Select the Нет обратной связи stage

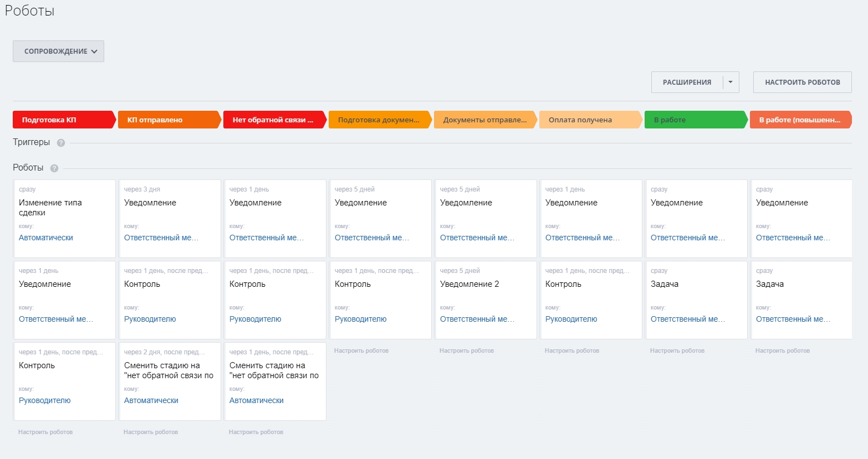coord(274,120)
